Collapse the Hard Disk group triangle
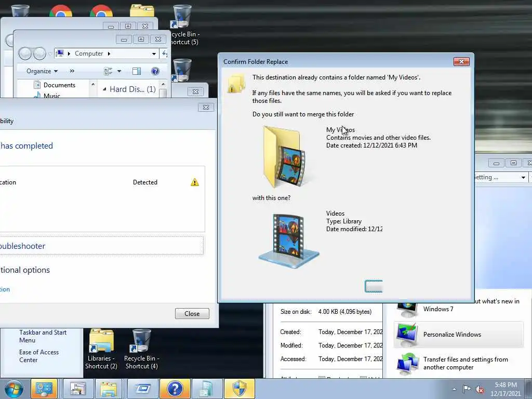532x399 pixels. point(104,89)
